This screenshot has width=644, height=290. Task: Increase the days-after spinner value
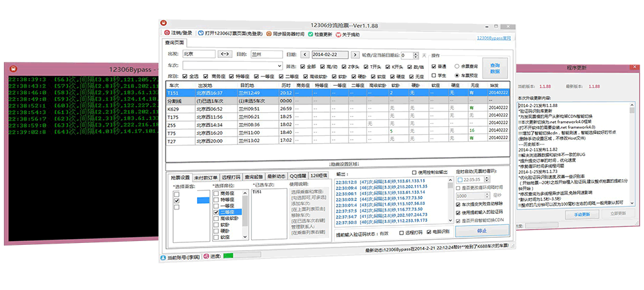pos(417,53)
